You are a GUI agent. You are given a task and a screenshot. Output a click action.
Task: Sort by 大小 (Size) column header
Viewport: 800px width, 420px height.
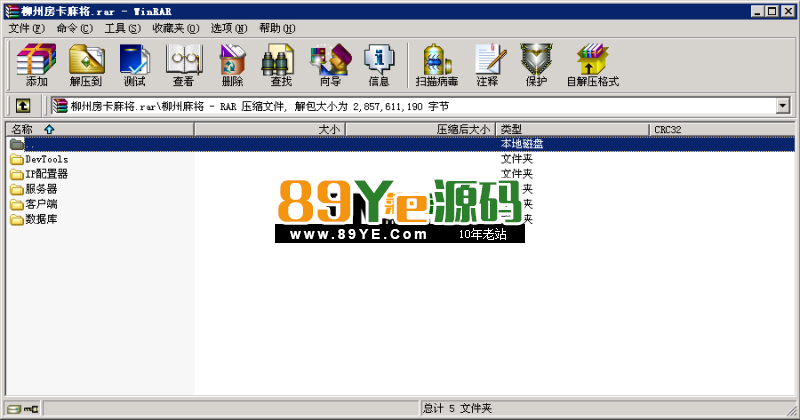270,129
